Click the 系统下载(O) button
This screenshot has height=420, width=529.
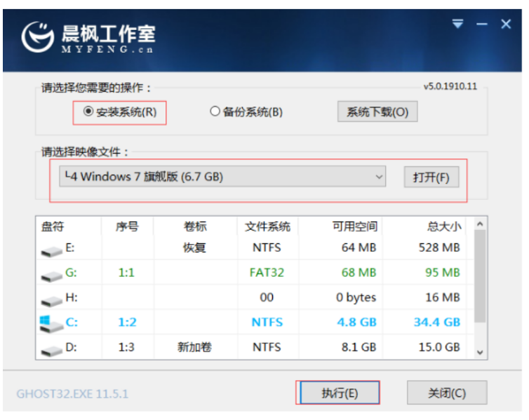(377, 111)
